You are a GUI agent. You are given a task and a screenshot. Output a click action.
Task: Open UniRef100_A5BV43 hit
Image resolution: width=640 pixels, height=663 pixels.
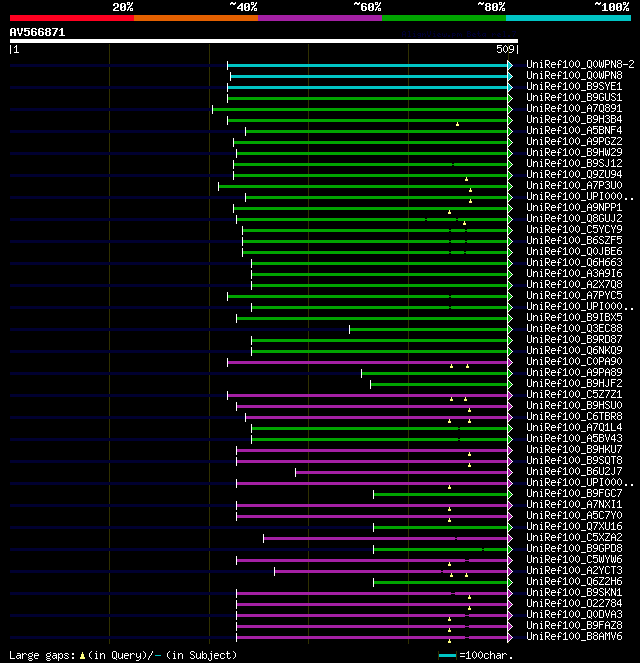574,438
